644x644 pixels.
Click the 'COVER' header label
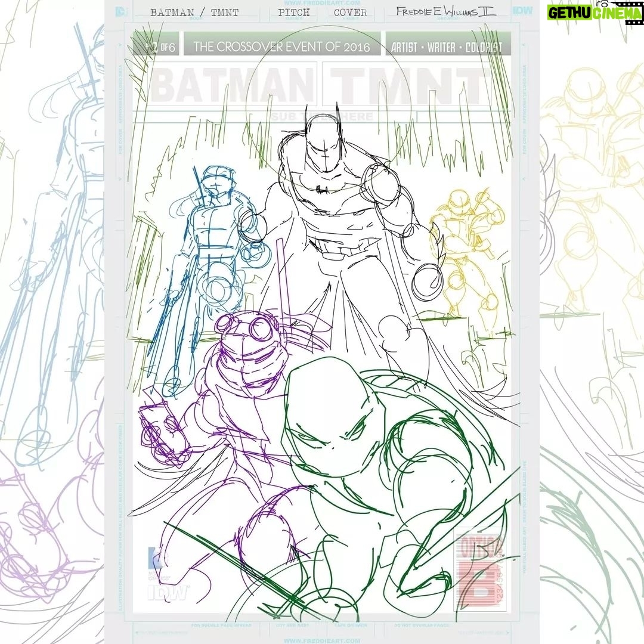click(350, 13)
